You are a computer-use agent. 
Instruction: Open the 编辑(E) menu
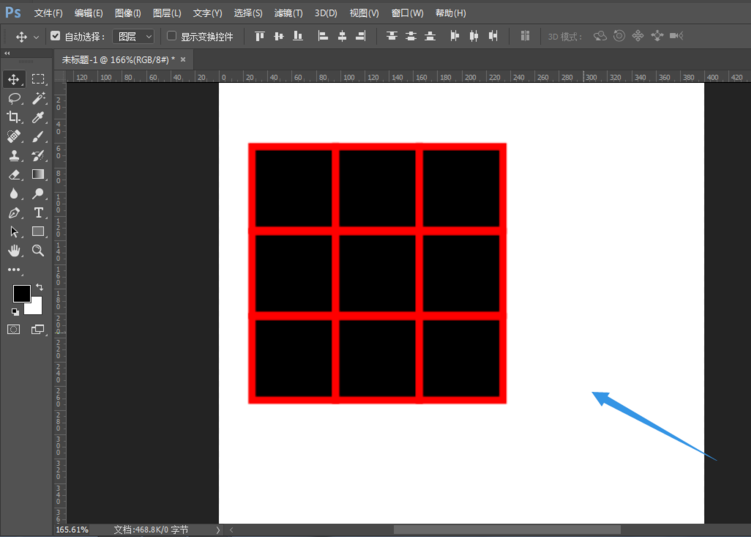89,13
